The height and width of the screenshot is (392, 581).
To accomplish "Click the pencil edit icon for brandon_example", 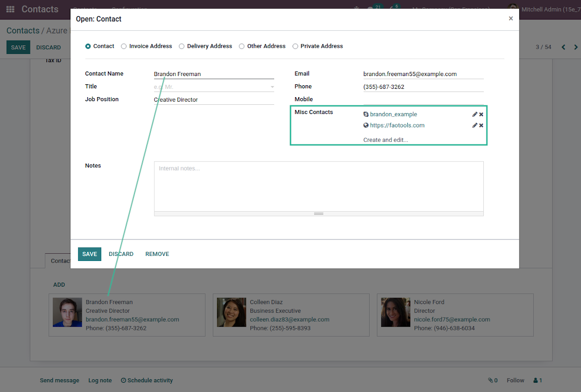I will click(x=475, y=115).
